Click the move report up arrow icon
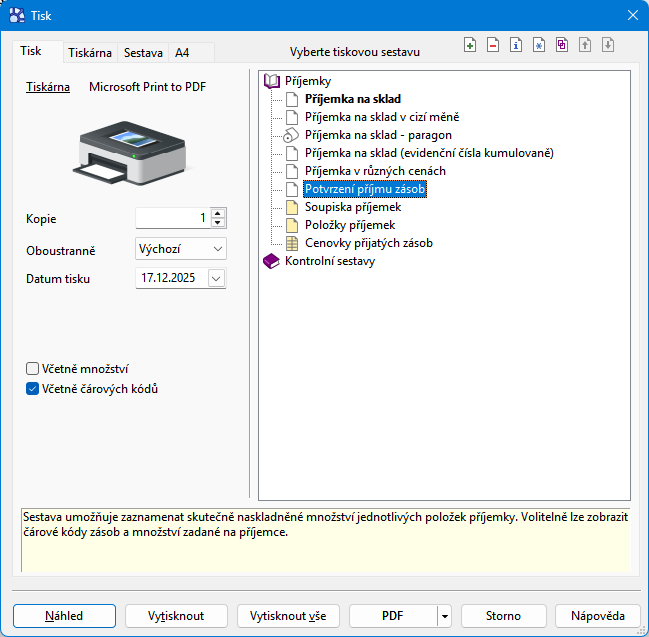Screen dimensions: 649x637 point(585,45)
